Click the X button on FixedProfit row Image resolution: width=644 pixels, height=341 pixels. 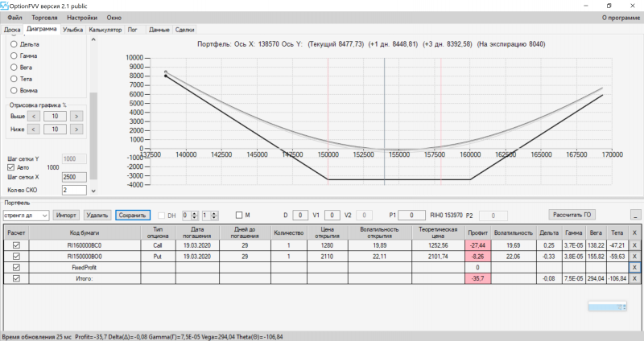tap(634, 268)
